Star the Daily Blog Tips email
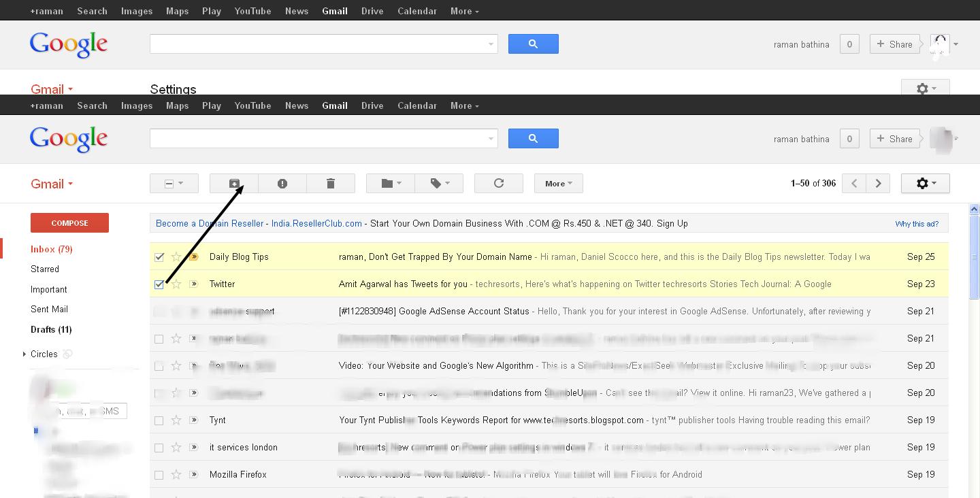The height and width of the screenshot is (498, 980). (x=176, y=256)
